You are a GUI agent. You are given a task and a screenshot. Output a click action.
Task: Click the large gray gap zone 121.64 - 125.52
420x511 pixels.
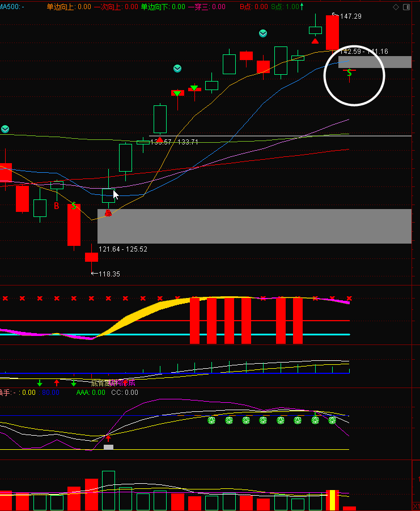coord(254,226)
